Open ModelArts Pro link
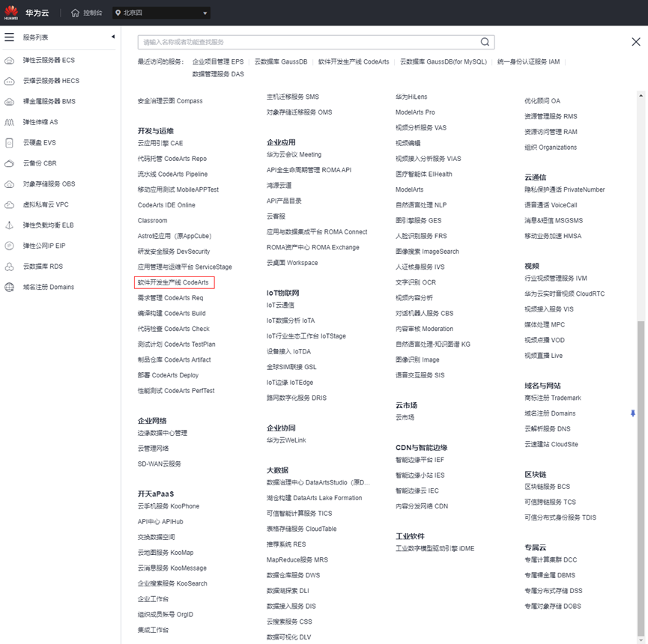The image size is (648, 644). coord(415,112)
